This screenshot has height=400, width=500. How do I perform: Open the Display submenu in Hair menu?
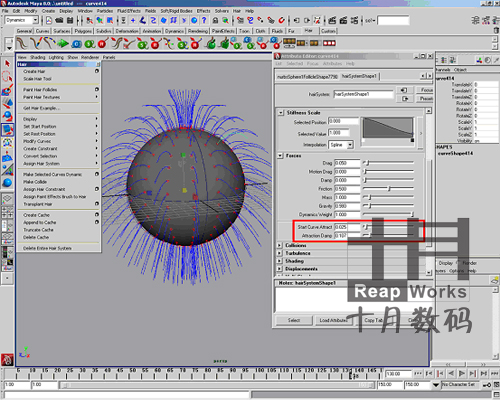[x=59, y=119]
